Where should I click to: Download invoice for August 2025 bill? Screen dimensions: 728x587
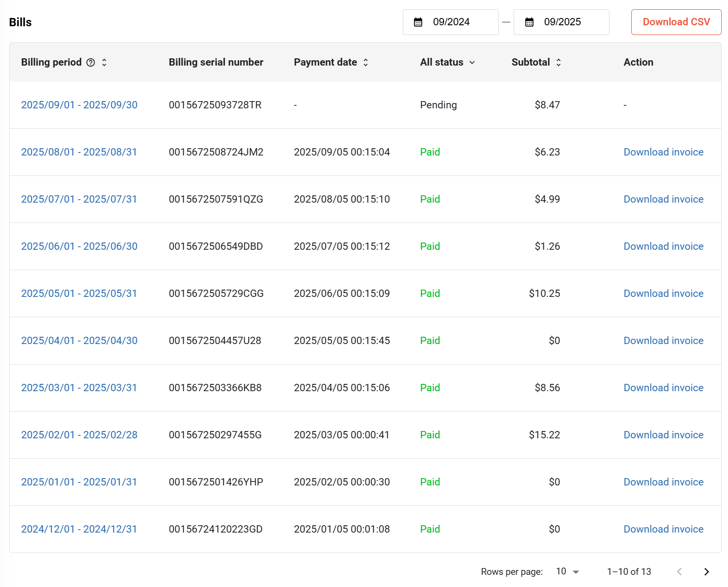click(x=663, y=152)
